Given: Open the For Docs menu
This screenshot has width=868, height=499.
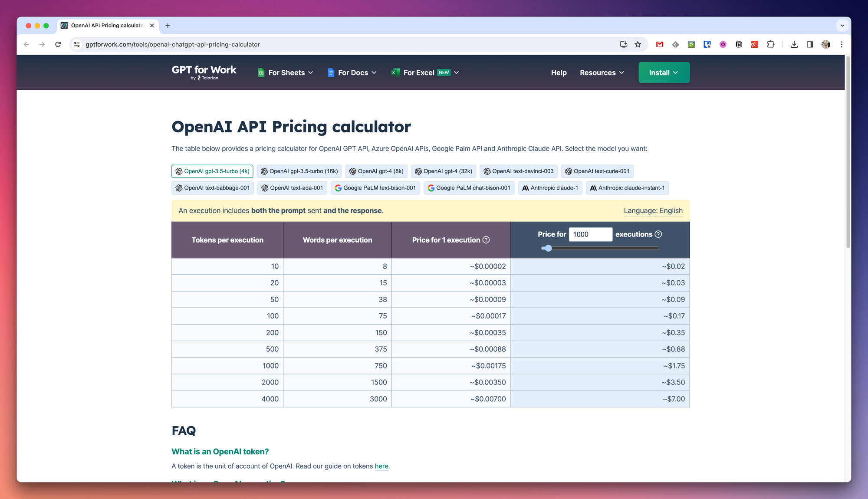Looking at the screenshot, I should click(352, 72).
